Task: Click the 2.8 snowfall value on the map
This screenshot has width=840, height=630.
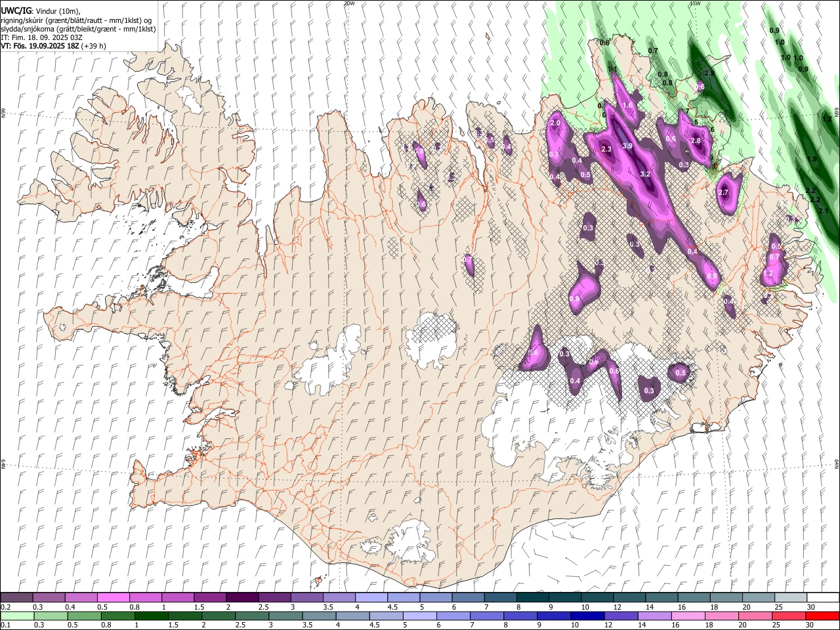Action: click(696, 140)
